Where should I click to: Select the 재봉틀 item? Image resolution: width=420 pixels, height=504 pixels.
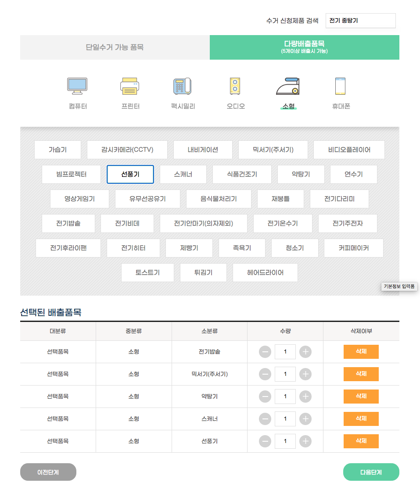tap(280, 199)
